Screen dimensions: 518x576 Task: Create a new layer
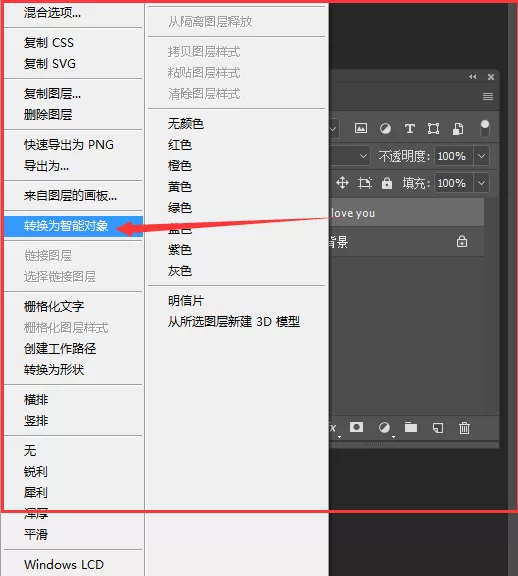pyautogui.click(x=438, y=428)
